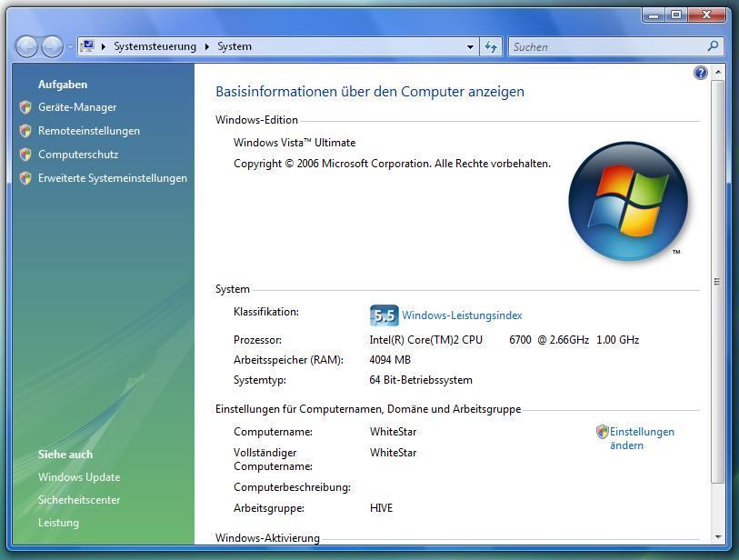Click the scrollbar down arrow
This screenshot has width=739, height=560.
[x=718, y=537]
